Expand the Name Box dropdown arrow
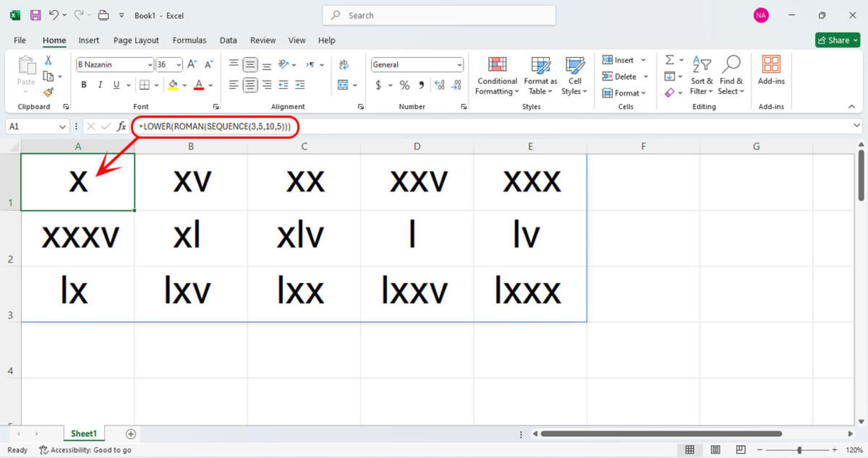Viewport: 868px width, 458px height. (62, 127)
